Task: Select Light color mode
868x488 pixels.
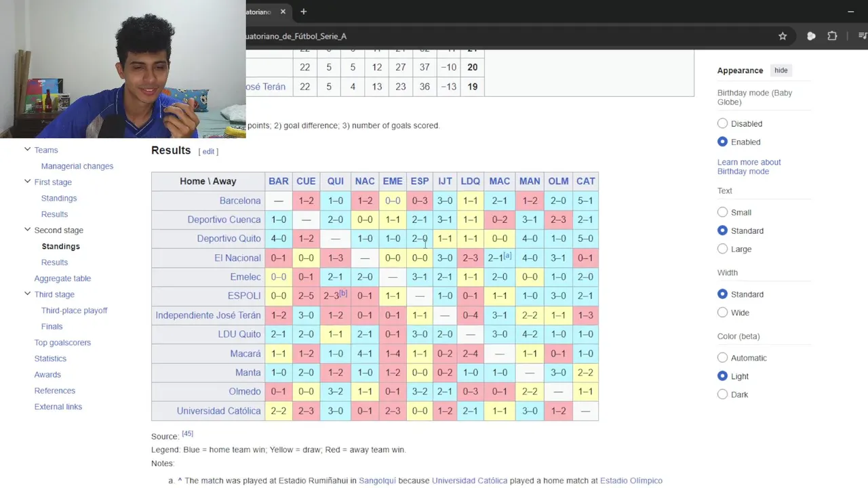Action: click(722, 376)
